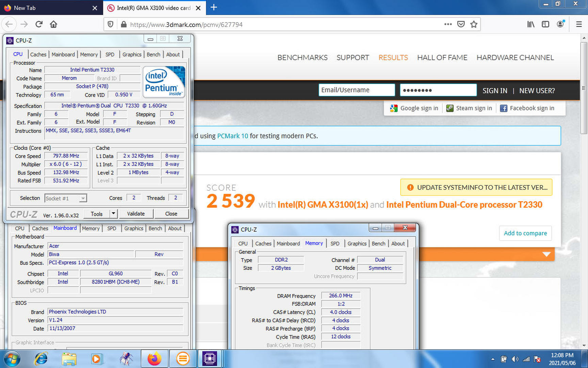Click Intel Pentium Dual-Core processor T2330 link
The image size is (588, 368).
tap(464, 204)
